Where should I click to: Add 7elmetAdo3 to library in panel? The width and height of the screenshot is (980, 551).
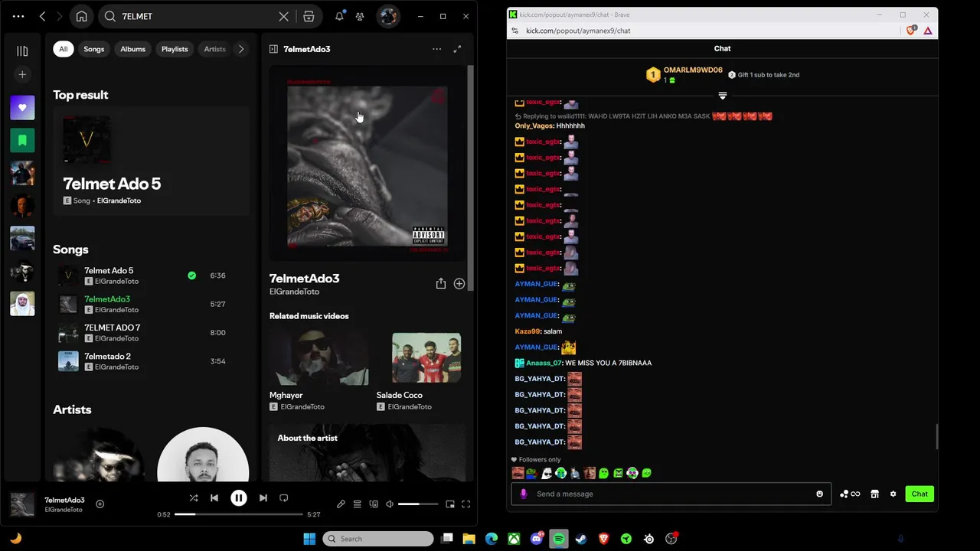click(459, 283)
